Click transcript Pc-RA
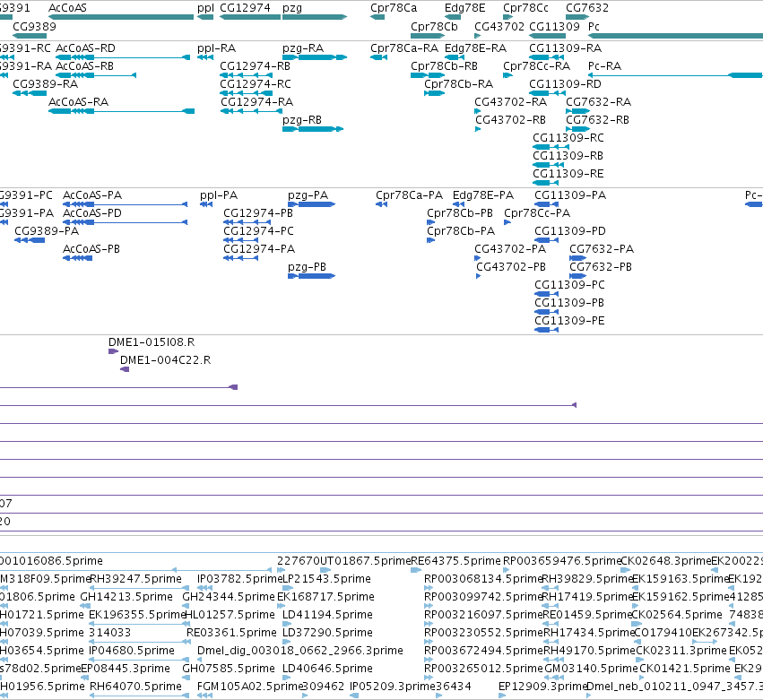 coord(605,66)
